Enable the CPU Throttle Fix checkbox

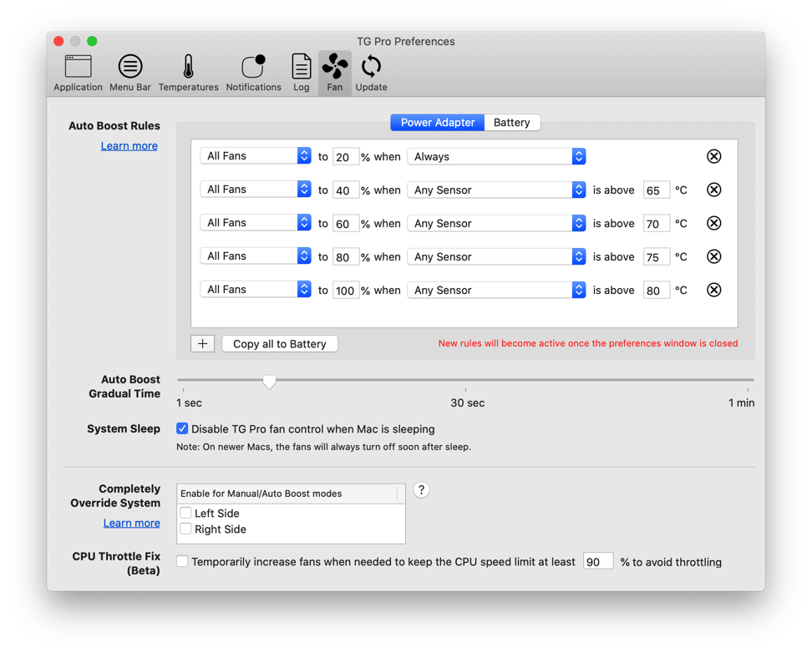click(x=182, y=561)
